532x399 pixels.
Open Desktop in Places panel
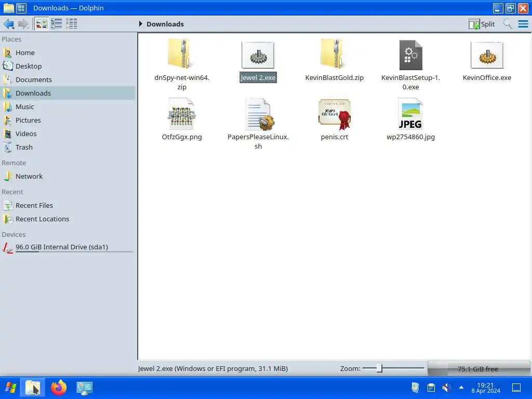pyautogui.click(x=68, y=66)
